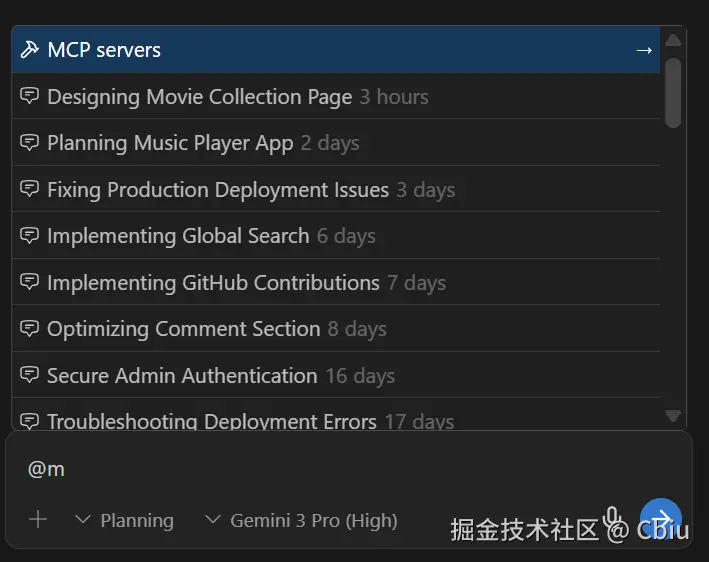Click chat icon beside Secure Admin Authentication

(x=30, y=376)
